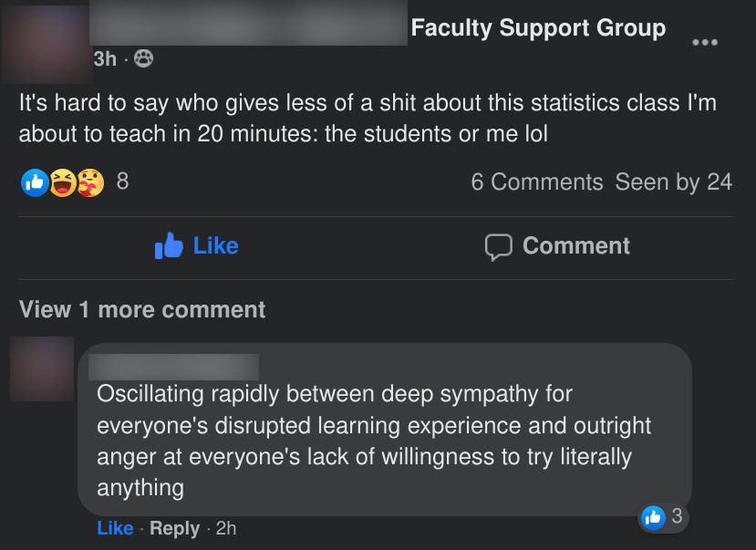This screenshot has height=550, width=756.
Task: Click the Care hugging-heart reaction emoji
Action: point(89,182)
